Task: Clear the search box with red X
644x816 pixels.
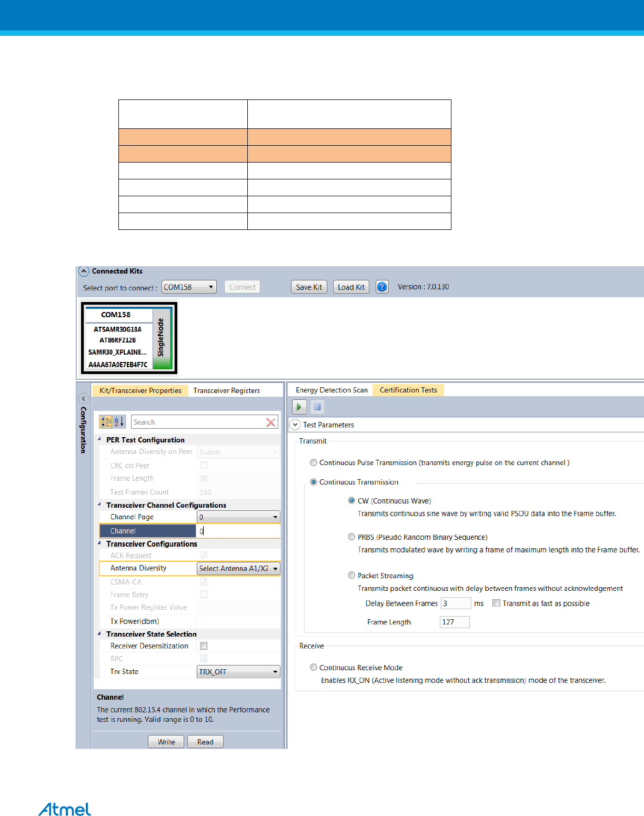Action: click(x=271, y=422)
